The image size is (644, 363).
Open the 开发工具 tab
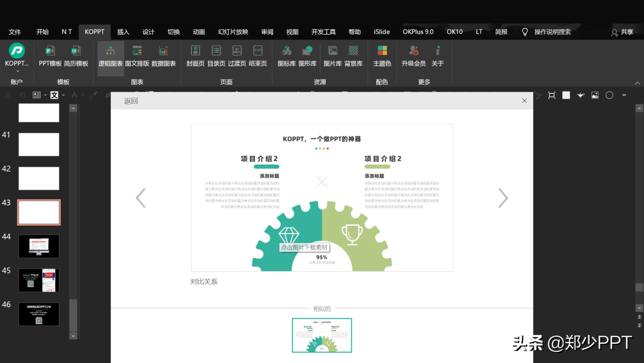[324, 32]
